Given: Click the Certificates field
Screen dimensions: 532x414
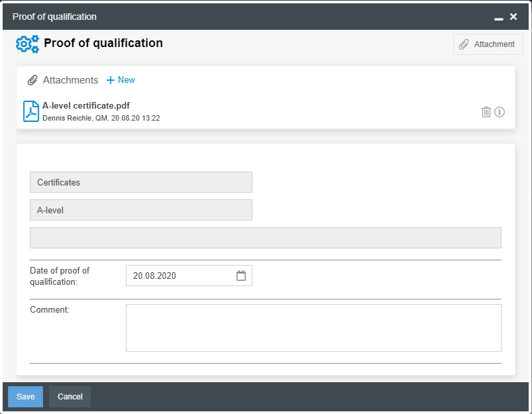Looking at the screenshot, I should coord(140,182).
